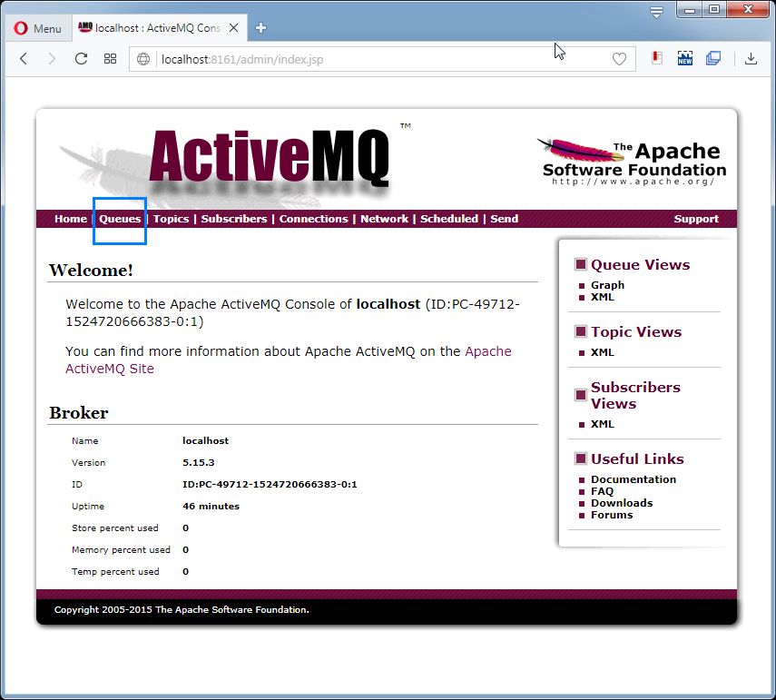This screenshot has width=776, height=700.
Task: Click the Memory percent used label
Action: click(121, 550)
